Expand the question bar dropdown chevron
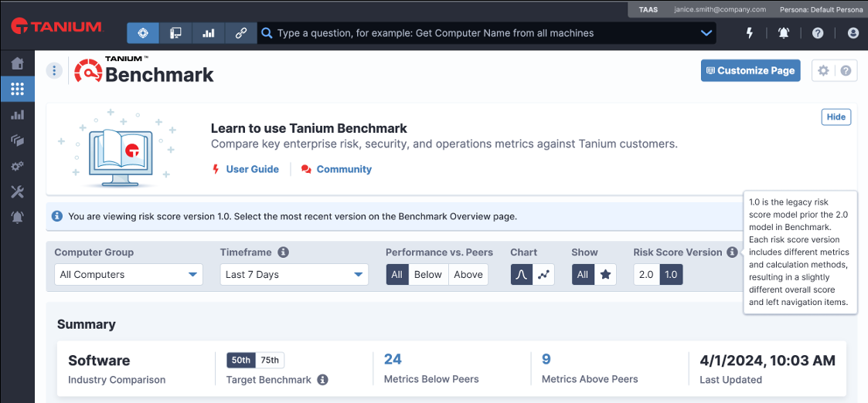Image resolution: width=868 pixels, height=403 pixels. pos(706,33)
